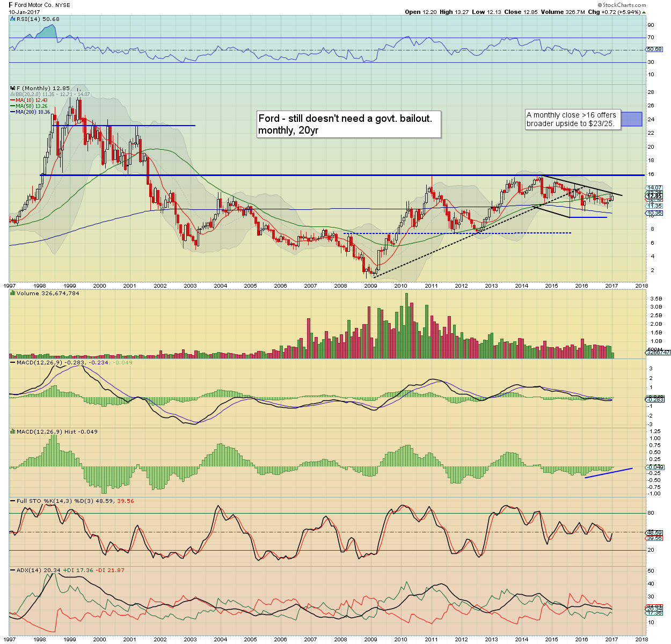Screen dimensions: 671x644
Task: Click the Chg +0.72 (+5.94%) value
Action: click(x=614, y=12)
